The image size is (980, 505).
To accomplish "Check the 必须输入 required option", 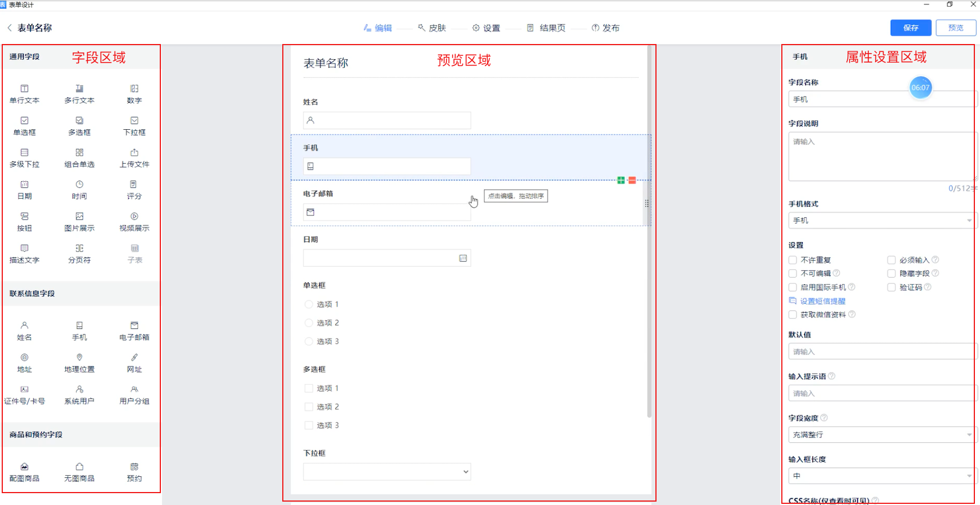I will 891,260.
